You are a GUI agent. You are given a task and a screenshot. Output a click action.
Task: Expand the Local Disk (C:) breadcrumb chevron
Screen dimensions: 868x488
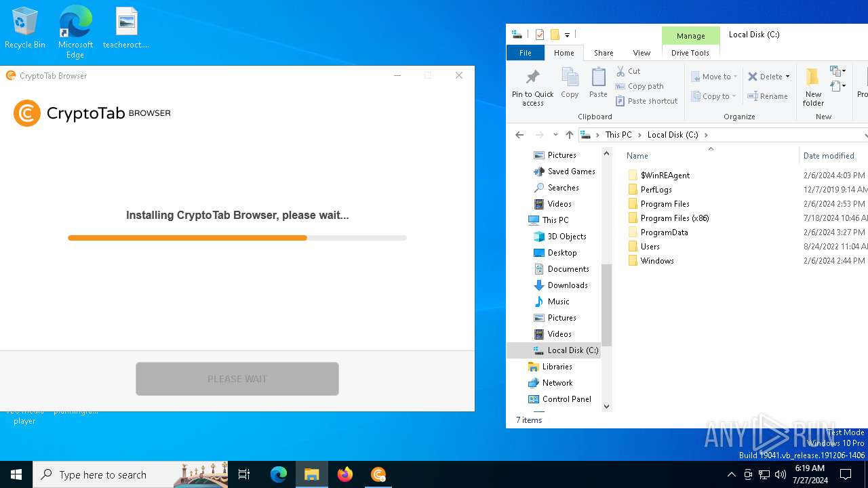tap(706, 135)
